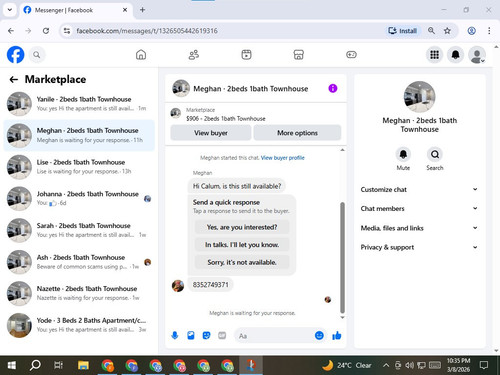The image size is (500, 375).
Task: Open Ash townhouse conversation
Action: click(x=79, y=262)
